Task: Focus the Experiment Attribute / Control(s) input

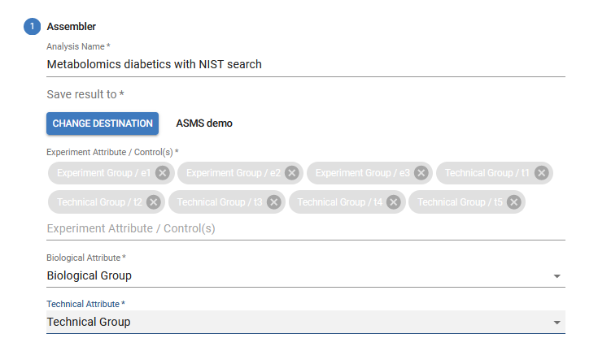Action: [305, 228]
